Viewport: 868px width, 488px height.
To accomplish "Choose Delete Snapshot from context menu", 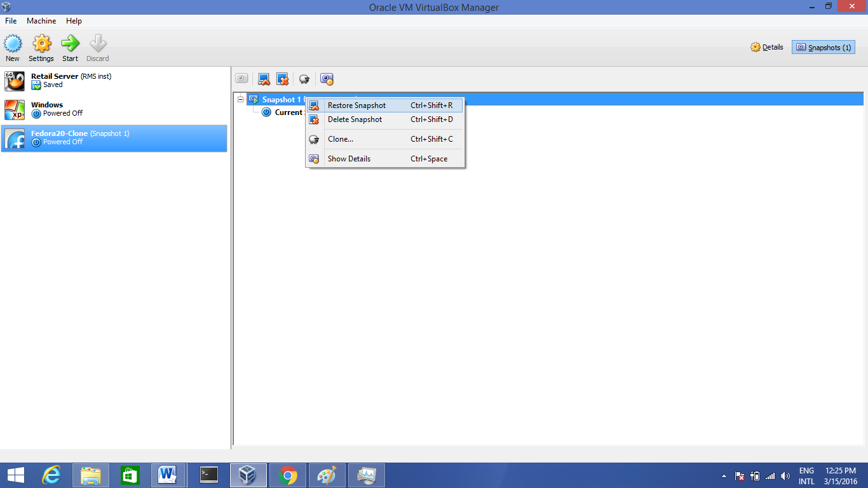I will pos(385,119).
